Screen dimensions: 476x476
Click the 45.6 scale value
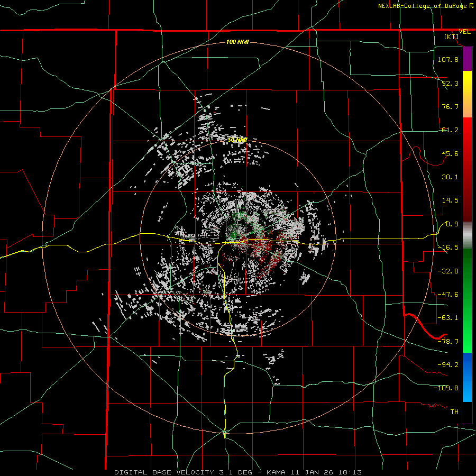coord(450,153)
